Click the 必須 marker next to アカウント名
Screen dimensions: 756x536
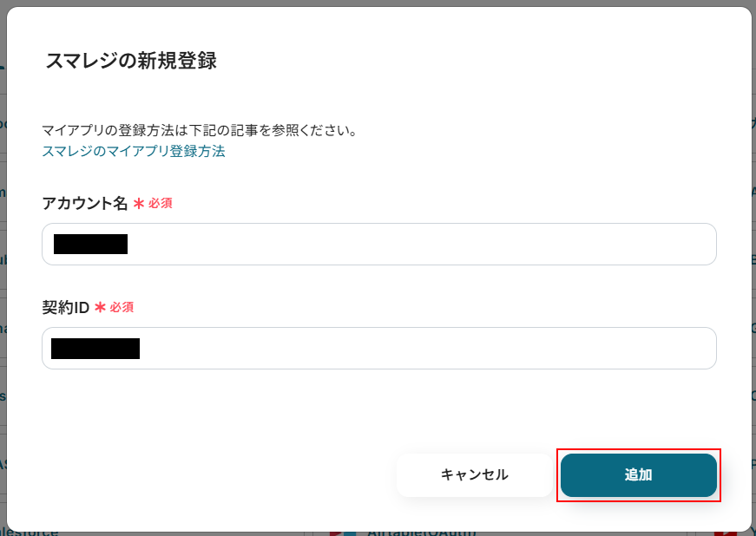point(160,203)
